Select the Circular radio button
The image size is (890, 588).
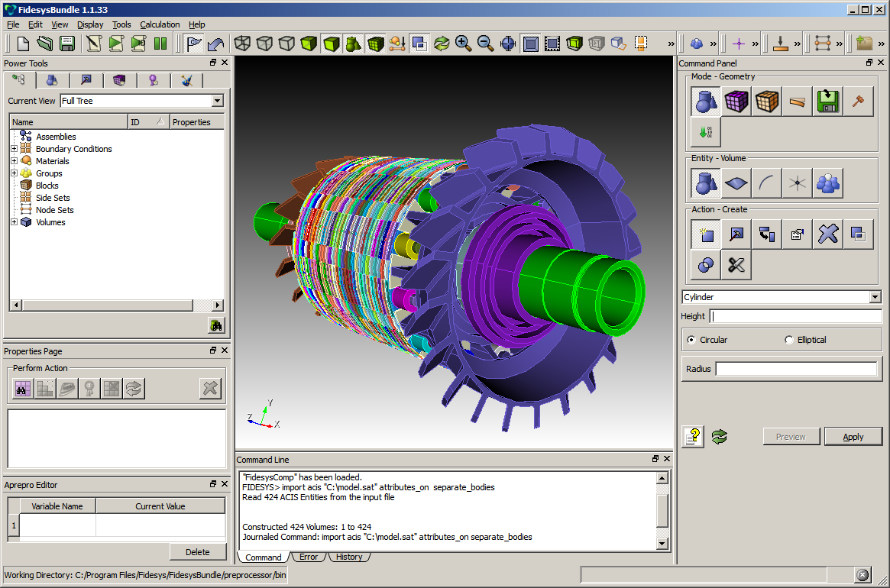coord(692,340)
